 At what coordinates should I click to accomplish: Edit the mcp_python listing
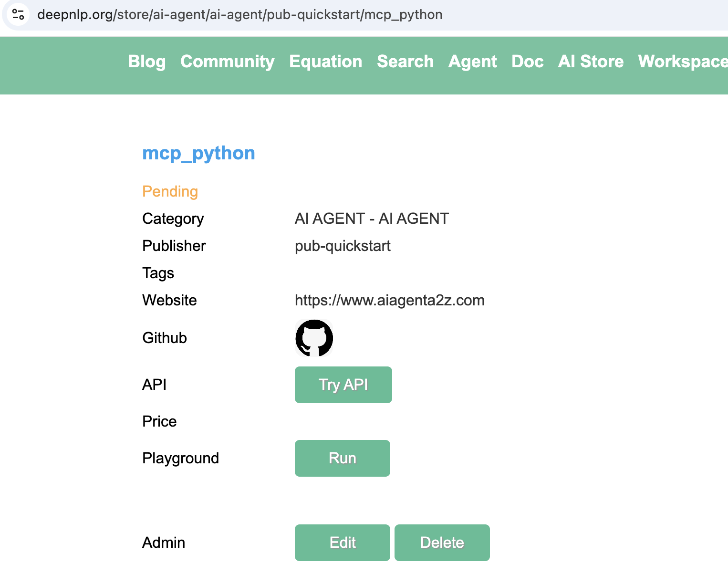pyautogui.click(x=342, y=543)
